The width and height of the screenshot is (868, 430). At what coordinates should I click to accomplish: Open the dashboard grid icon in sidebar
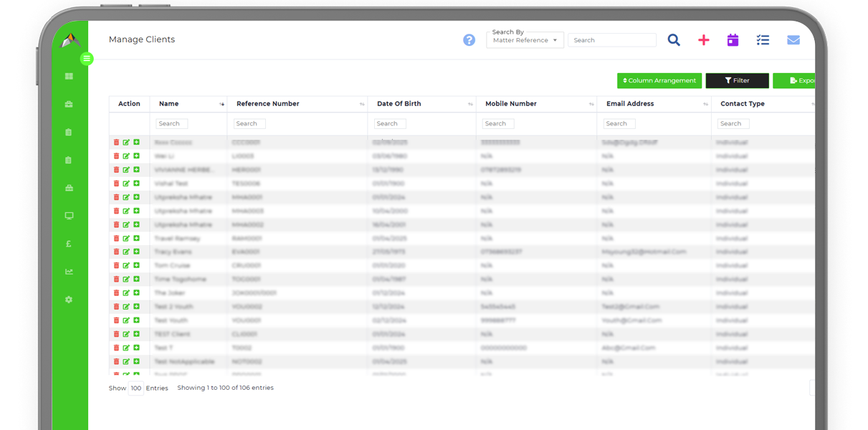point(69,76)
